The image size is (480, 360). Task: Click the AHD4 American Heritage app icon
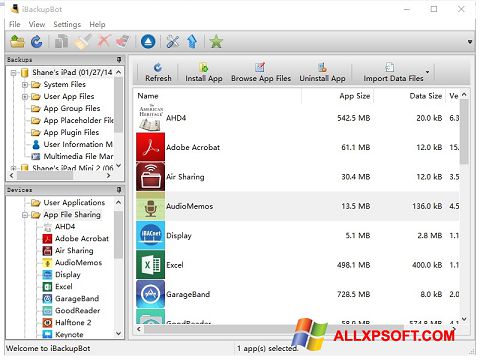click(151, 118)
